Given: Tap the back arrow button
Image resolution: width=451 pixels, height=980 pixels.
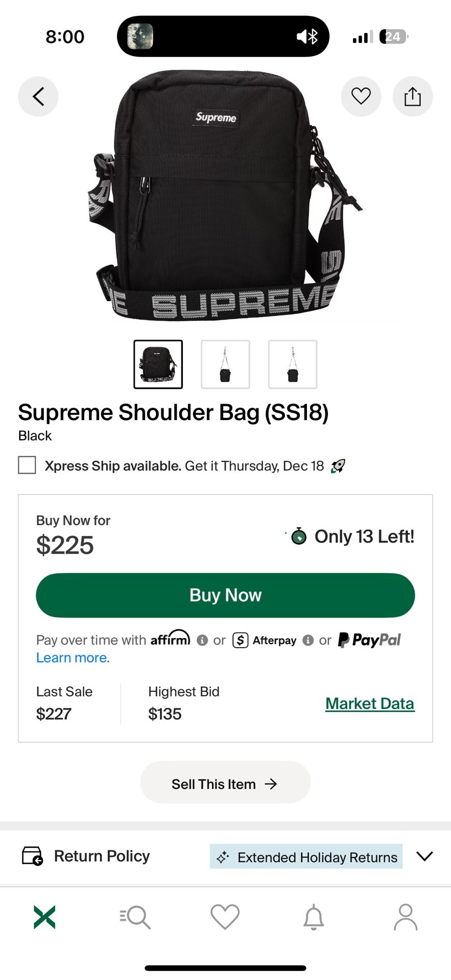Looking at the screenshot, I should tap(38, 96).
